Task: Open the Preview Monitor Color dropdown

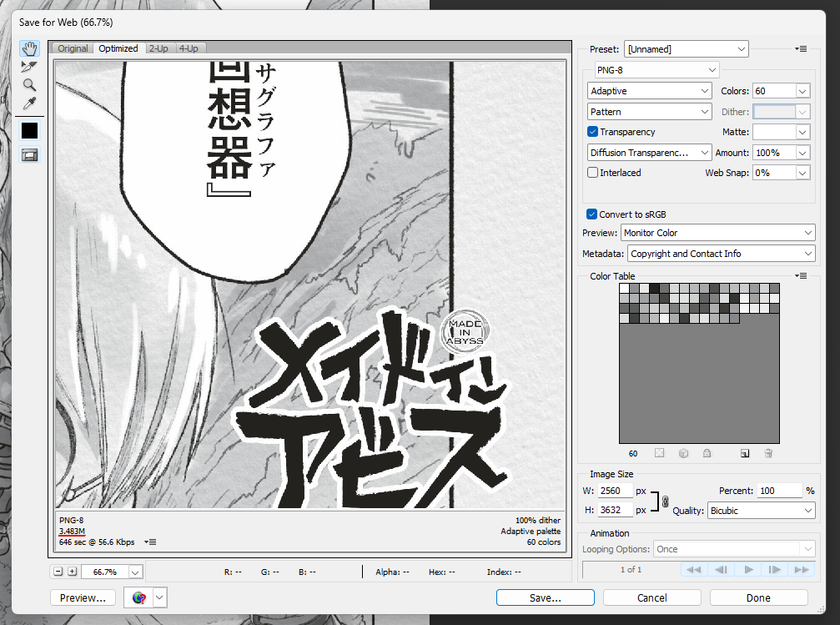Action: (x=718, y=233)
